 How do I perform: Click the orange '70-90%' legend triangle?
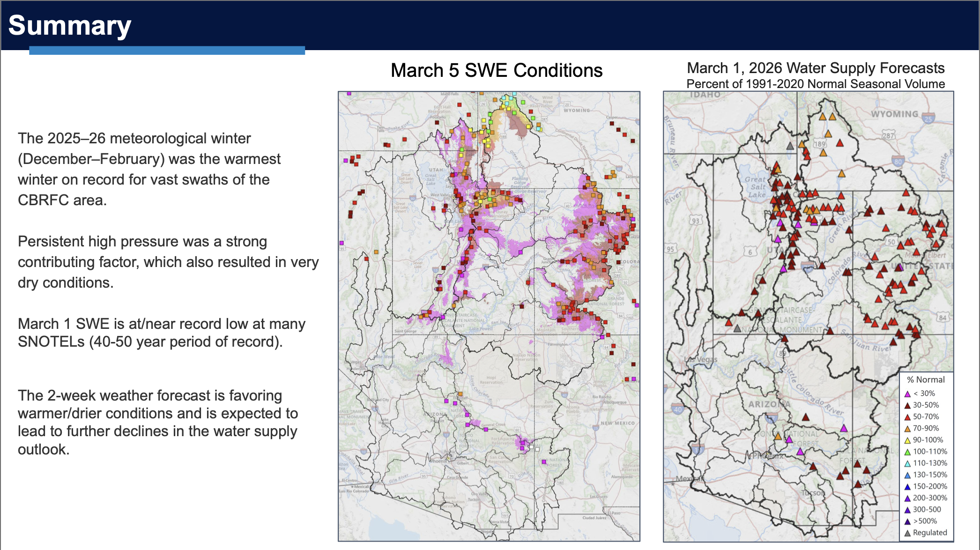coord(907,429)
